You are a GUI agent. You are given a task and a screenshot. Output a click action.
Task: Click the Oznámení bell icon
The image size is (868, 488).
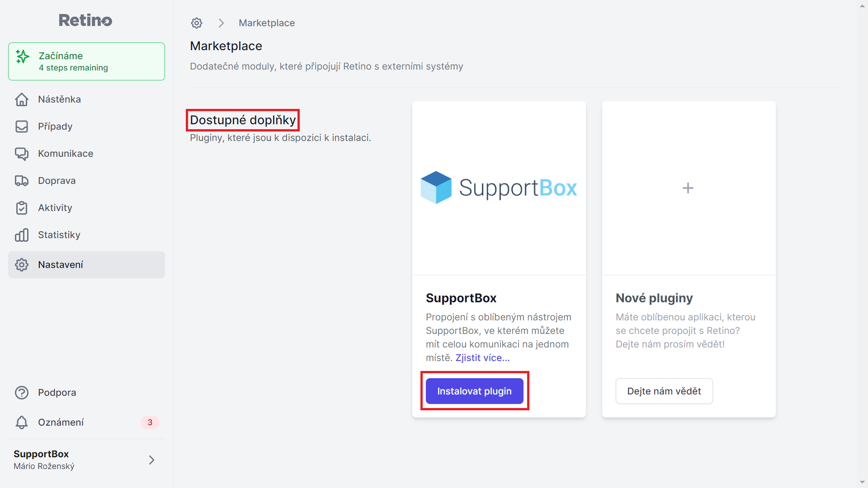click(x=22, y=422)
